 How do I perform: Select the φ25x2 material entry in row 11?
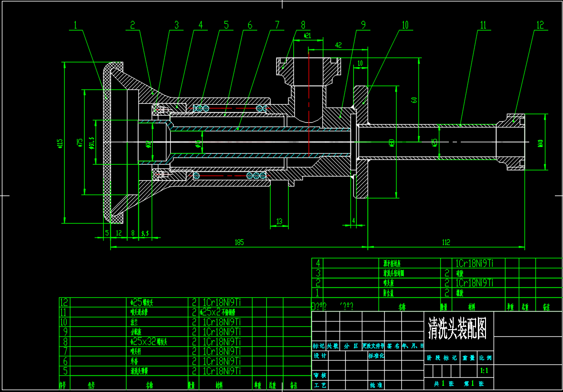218,312
